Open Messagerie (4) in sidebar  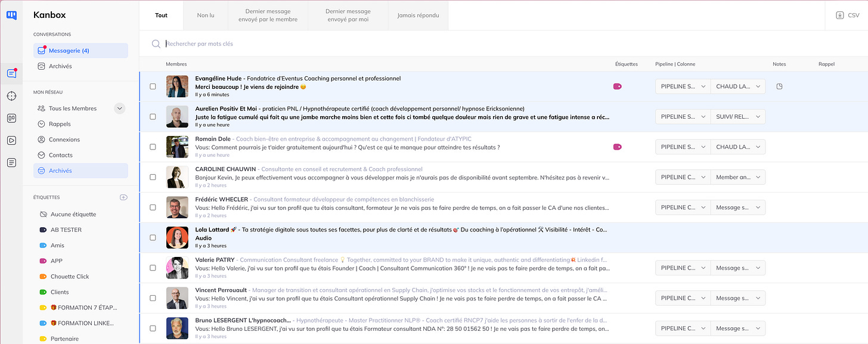coord(80,51)
